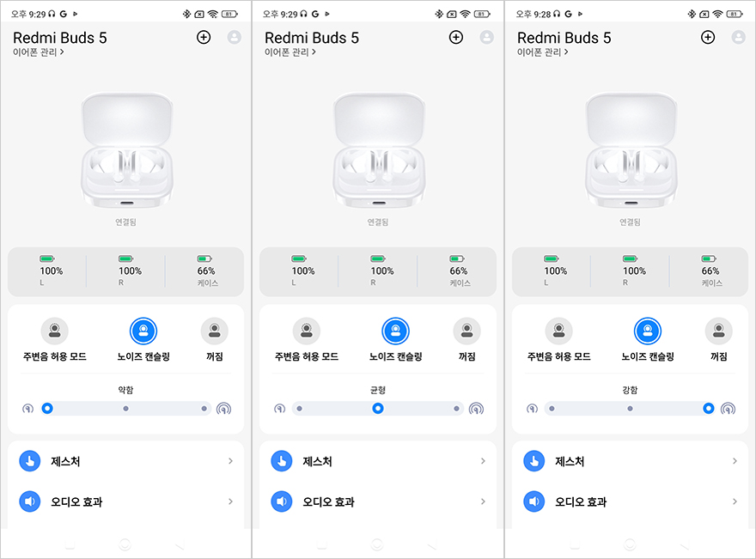The height and width of the screenshot is (559, 756).
Task: Set the 약함 screen slider to its strongest dot
Action: [x=204, y=409]
